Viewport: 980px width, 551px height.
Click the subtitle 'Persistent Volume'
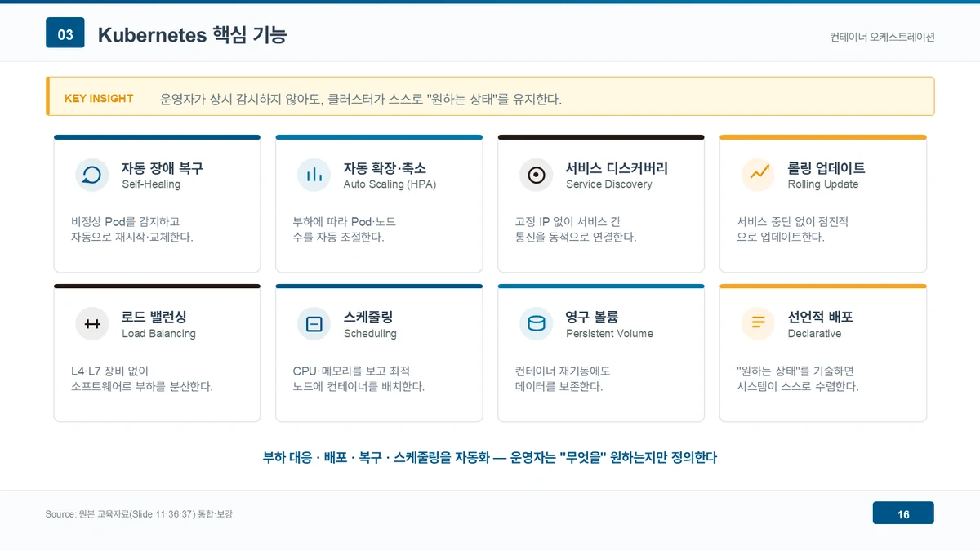point(609,334)
